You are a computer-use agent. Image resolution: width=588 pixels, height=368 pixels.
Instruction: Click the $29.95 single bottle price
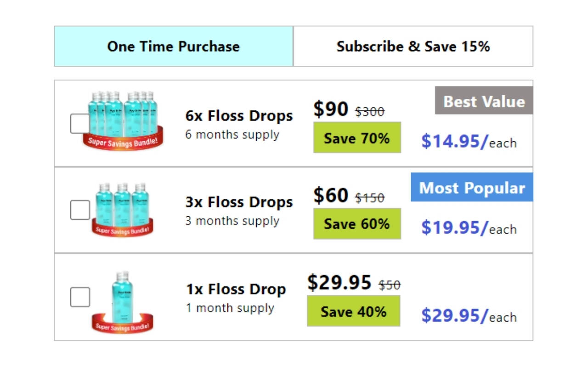pos(339,282)
